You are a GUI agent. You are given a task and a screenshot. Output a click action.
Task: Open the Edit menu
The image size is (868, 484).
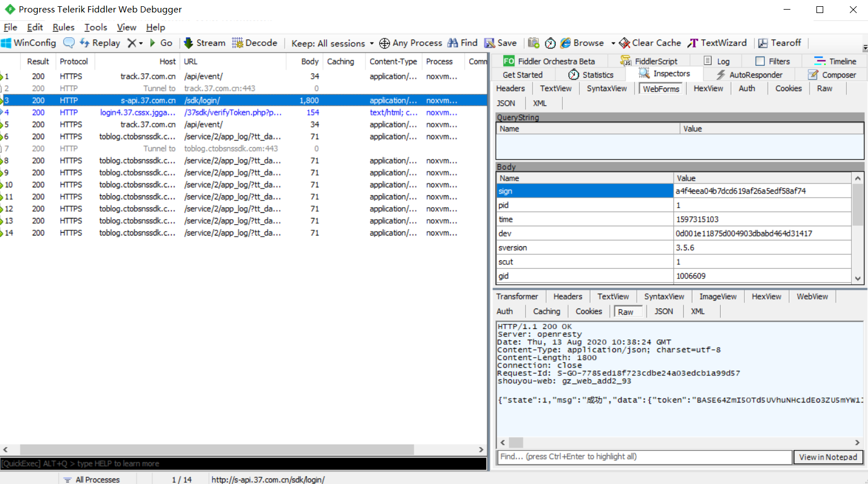tap(35, 27)
